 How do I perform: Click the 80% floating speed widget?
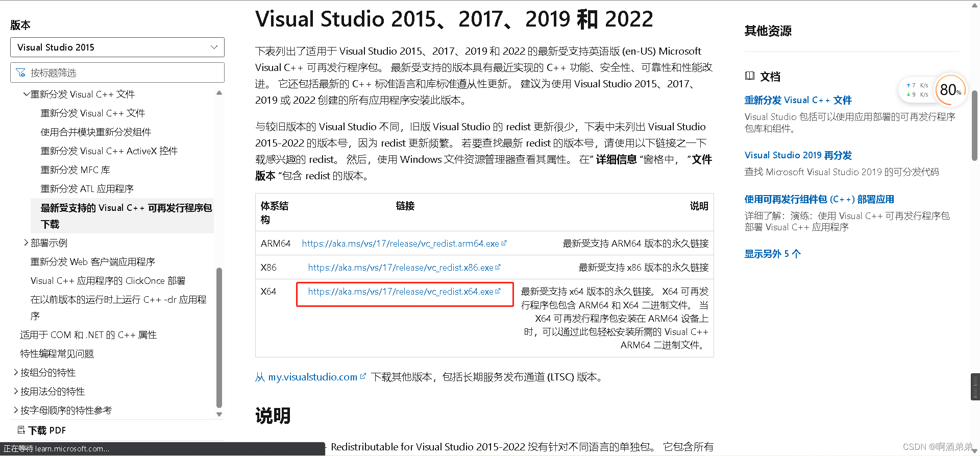[950, 90]
